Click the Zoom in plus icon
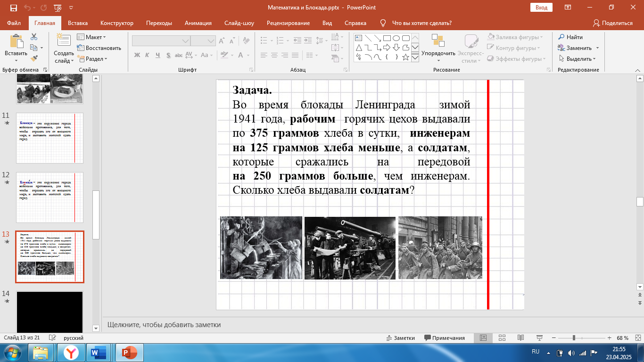The image size is (644, 362). [610, 338]
